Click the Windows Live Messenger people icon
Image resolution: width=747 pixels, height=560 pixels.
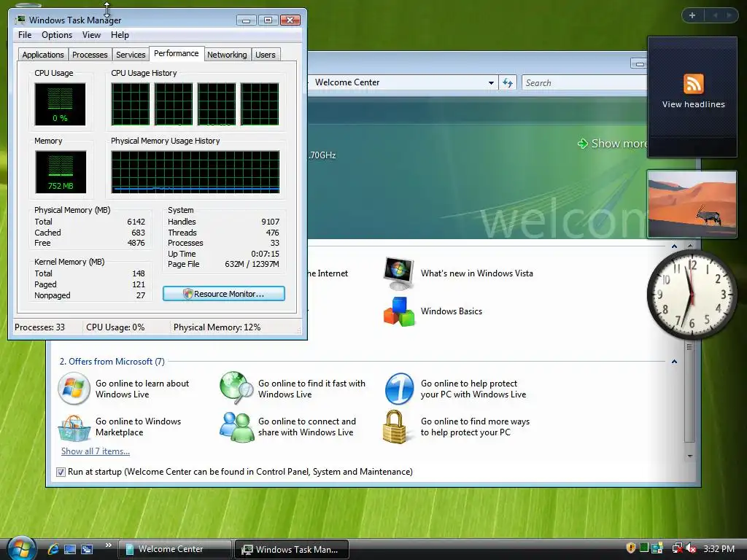click(236, 427)
